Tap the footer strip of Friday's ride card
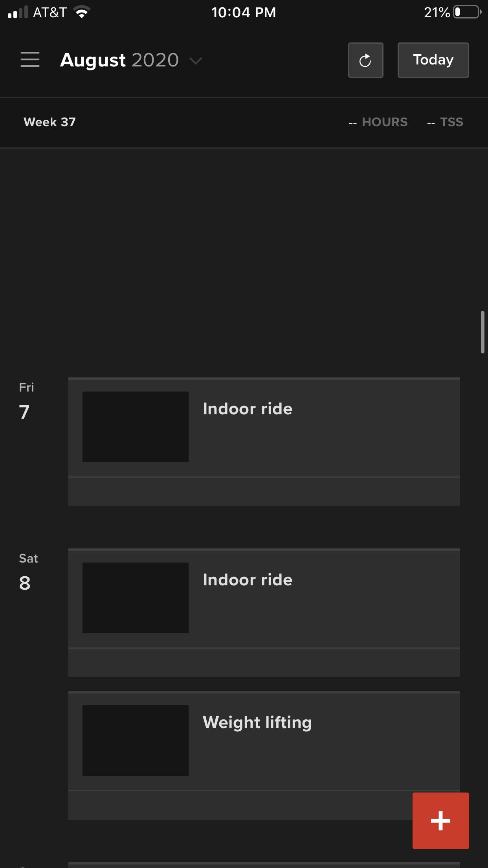The height and width of the screenshot is (868, 488). [264, 492]
